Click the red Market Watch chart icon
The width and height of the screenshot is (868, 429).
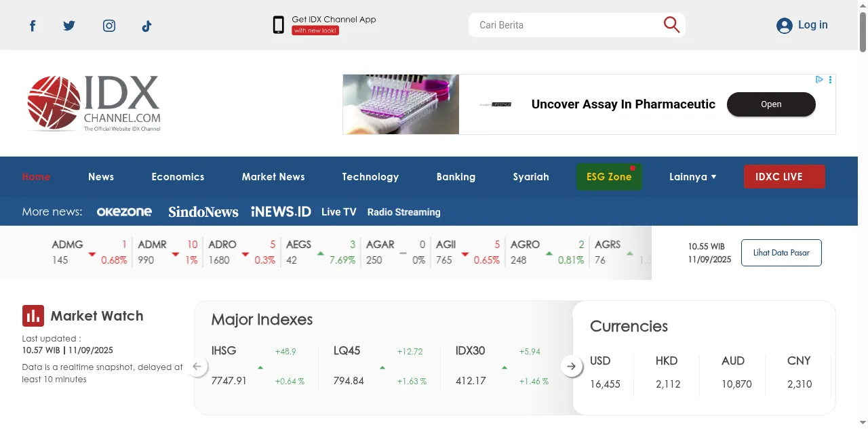pos(33,316)
